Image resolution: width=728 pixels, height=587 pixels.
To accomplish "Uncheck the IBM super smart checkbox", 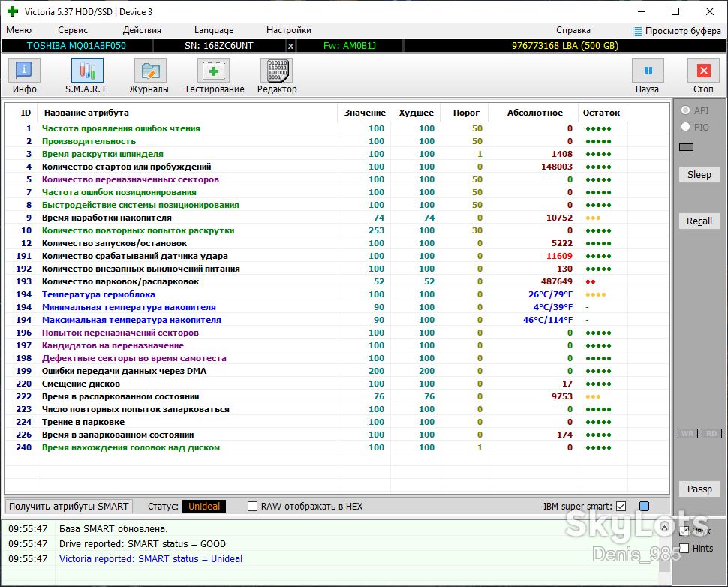I will tap(621, 506).
